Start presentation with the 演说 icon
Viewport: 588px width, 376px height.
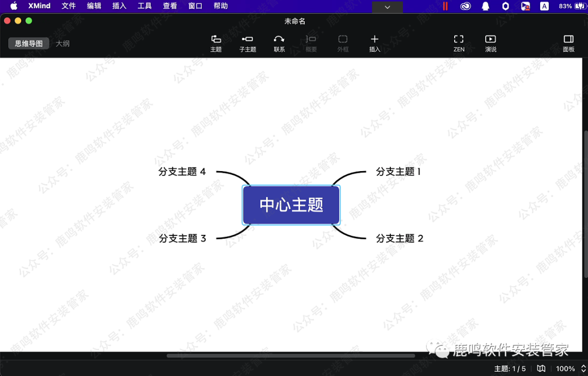491,43
